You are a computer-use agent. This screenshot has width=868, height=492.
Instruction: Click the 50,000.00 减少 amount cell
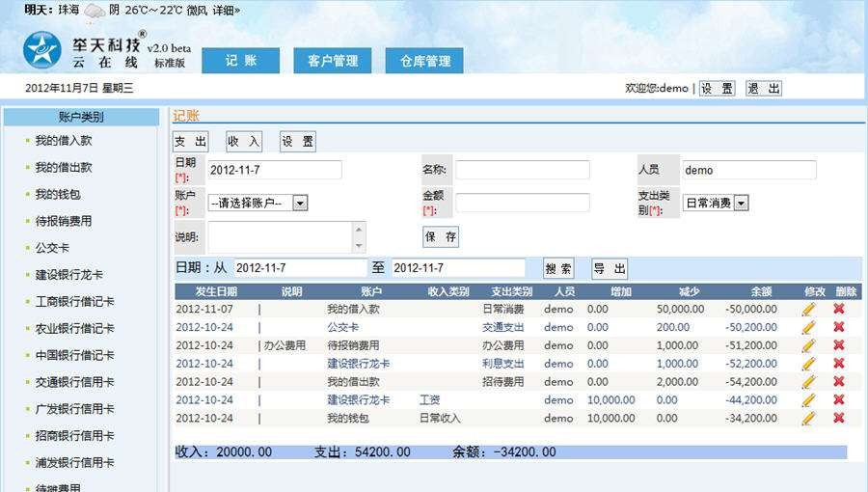click(680, 310)
